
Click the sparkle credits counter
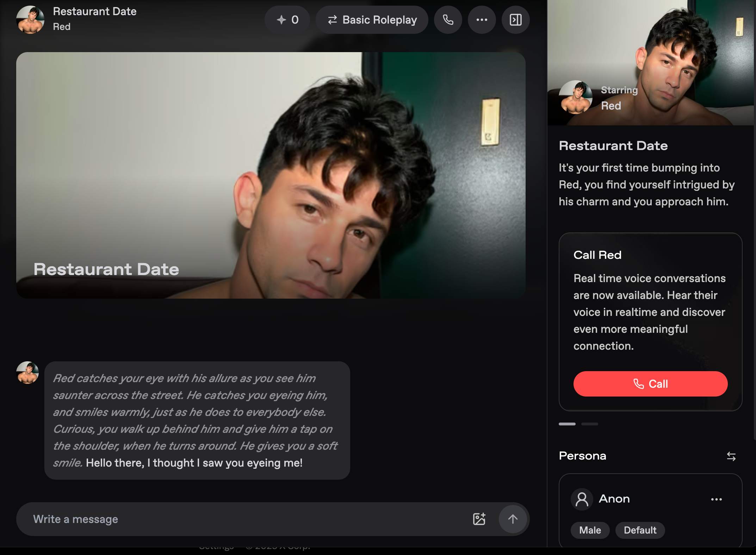287,20
